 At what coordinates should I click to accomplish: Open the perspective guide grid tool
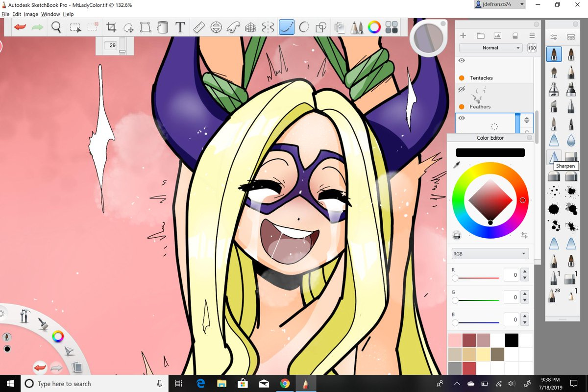click(x=250, y=27)
